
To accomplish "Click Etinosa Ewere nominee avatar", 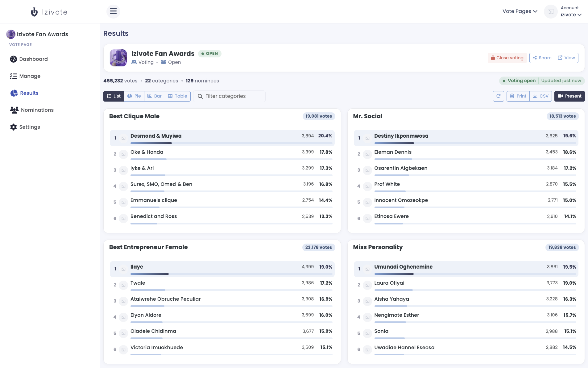I will [x=367, y=219].
